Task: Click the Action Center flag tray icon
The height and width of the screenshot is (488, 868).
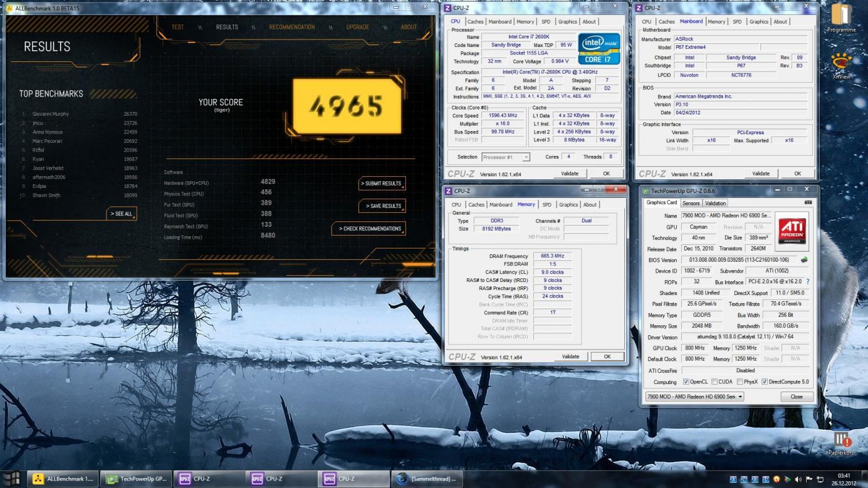Action: pos(809,479)
